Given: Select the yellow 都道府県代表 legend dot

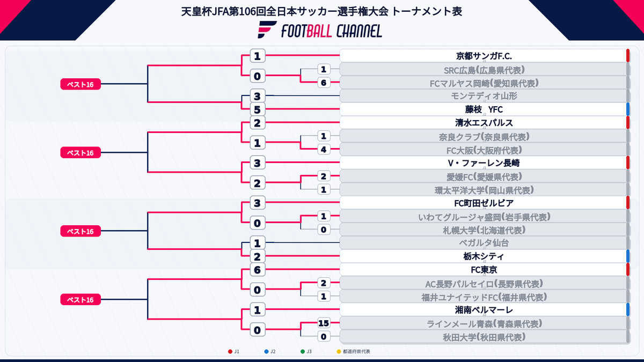Looking at the screenshot, I should pos(339,352).
